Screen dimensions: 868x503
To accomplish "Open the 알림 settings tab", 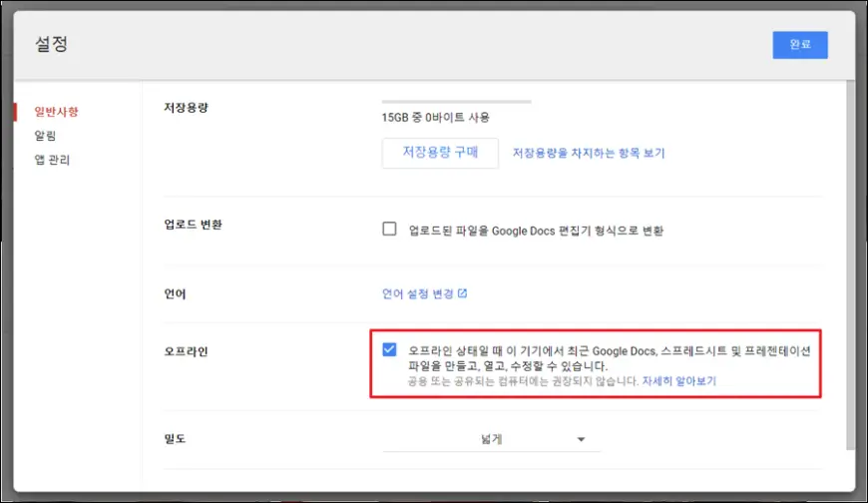I will 45,136.
